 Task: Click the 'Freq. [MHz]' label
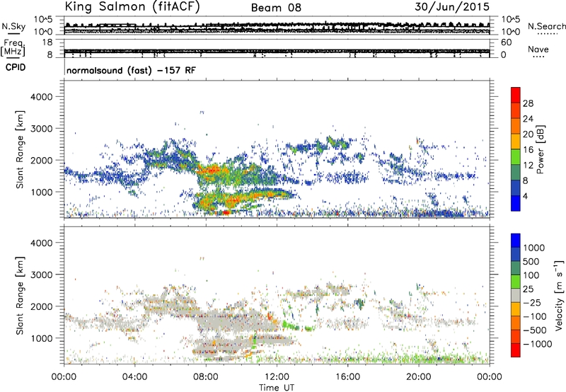click(13, 47)
